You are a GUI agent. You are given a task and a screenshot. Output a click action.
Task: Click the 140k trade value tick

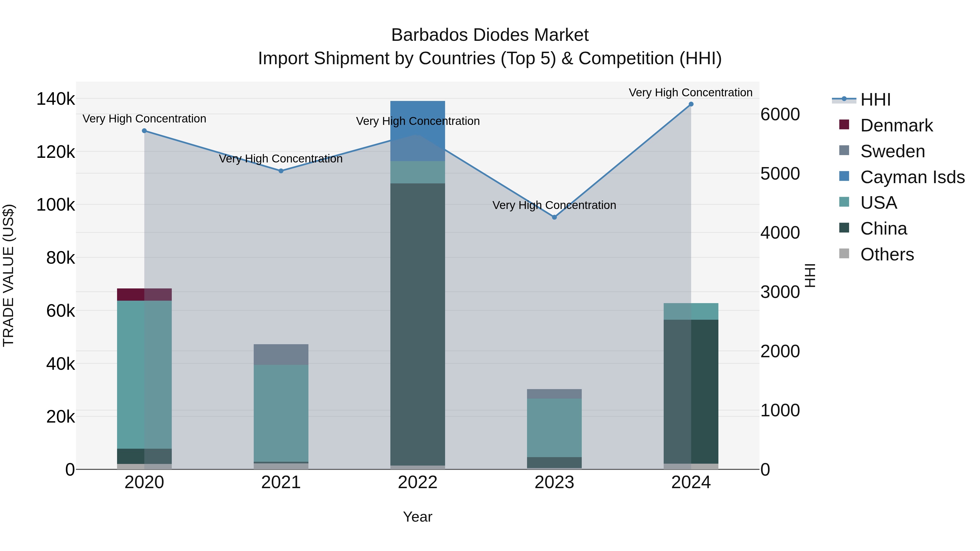(x=56, y=99)
